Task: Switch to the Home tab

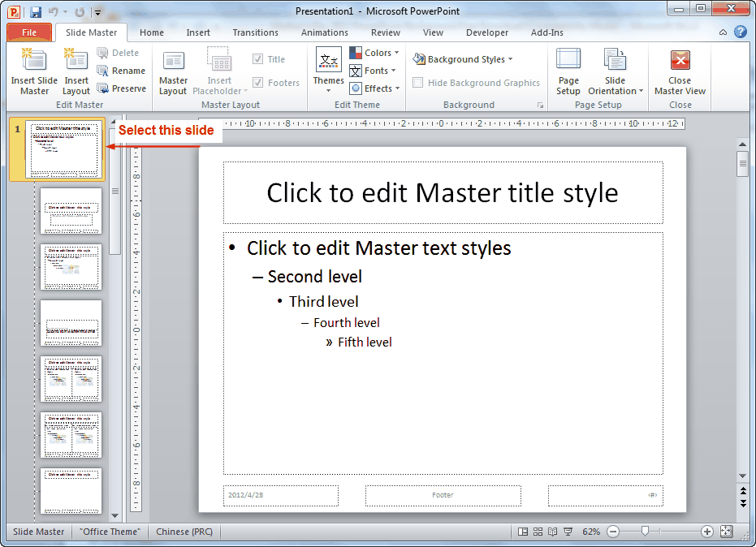Action: [x=152, y=32]
